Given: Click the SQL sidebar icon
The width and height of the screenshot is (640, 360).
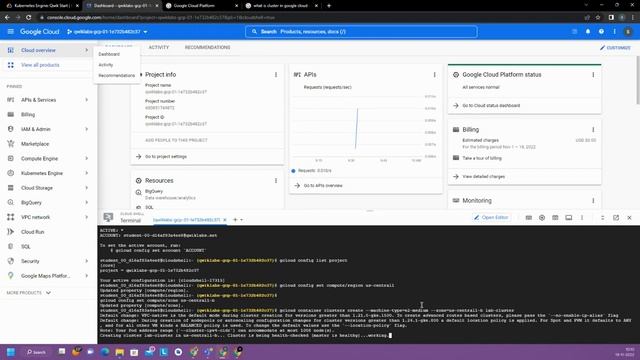Looking at the screenshot, I should tap(11, 247).
